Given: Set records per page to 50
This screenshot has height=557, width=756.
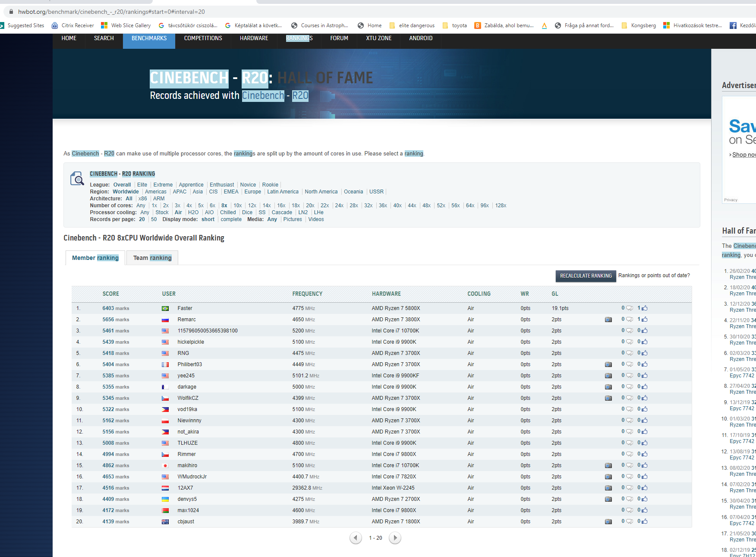Looking at the screenshot, I should click(154, 219).
